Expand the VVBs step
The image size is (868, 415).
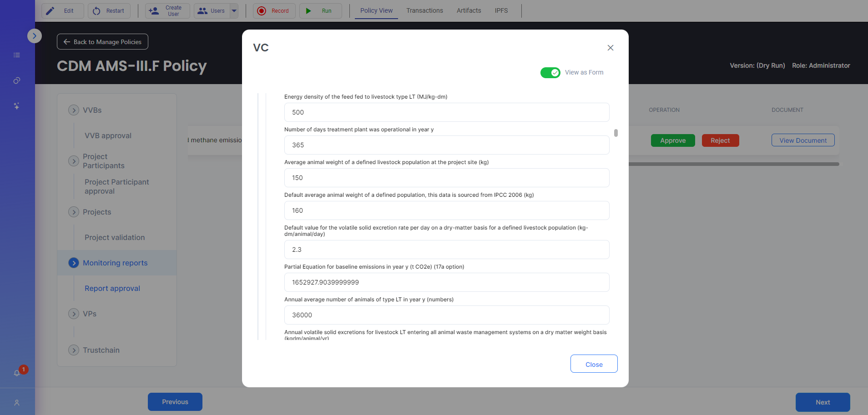click(74, 110)
